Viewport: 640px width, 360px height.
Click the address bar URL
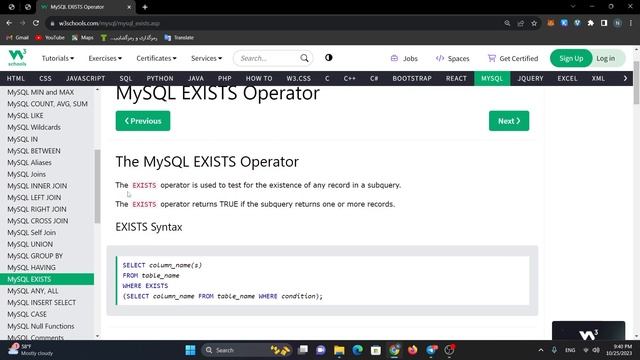coord(109,23)
